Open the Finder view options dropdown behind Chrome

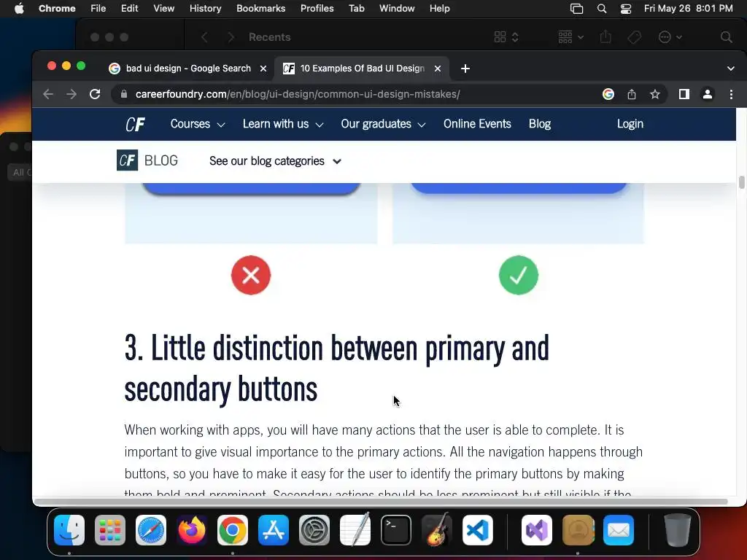[506, 37]
